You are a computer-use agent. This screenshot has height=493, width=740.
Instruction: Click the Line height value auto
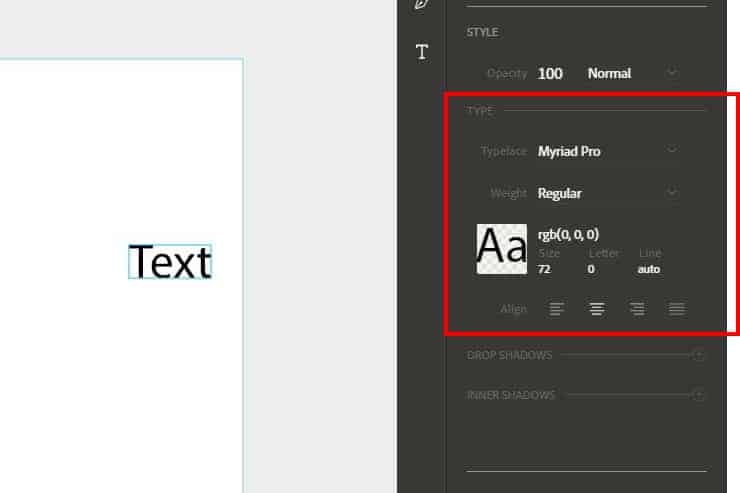tap(649, 269)
